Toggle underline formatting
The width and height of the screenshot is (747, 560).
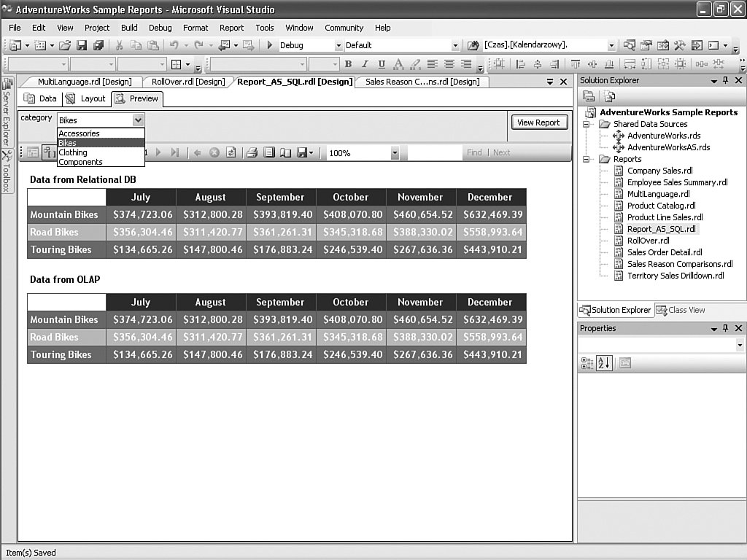382,64
